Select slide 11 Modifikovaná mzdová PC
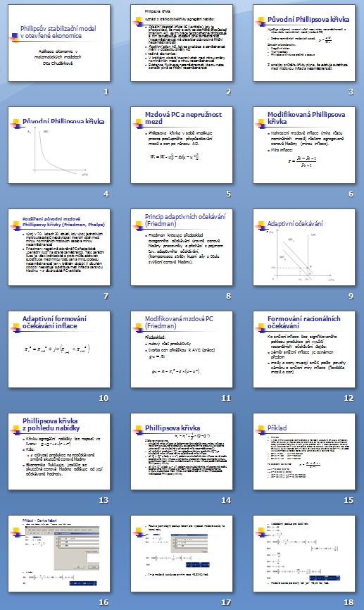 (x=182, y=349)
